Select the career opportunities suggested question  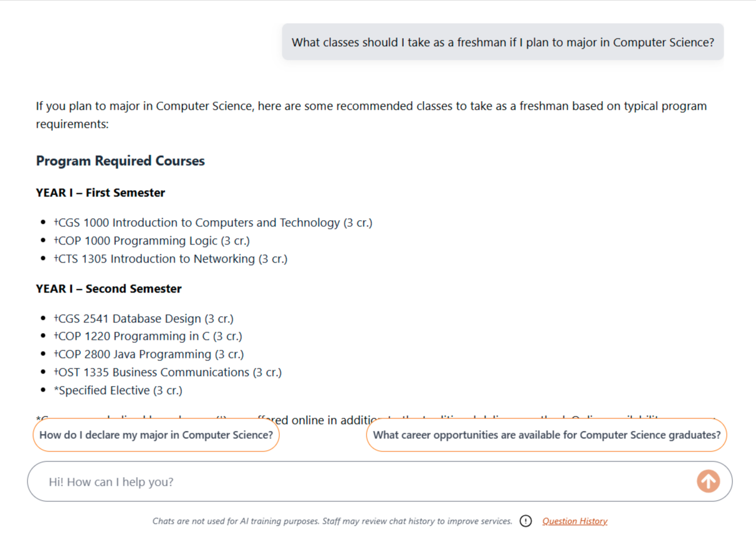(546, 435)
